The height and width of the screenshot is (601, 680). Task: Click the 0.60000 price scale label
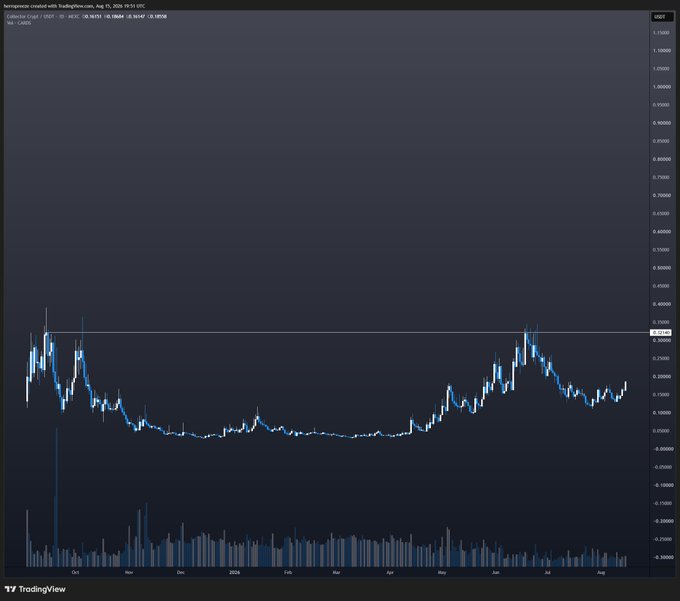click(x=661, y=232)
